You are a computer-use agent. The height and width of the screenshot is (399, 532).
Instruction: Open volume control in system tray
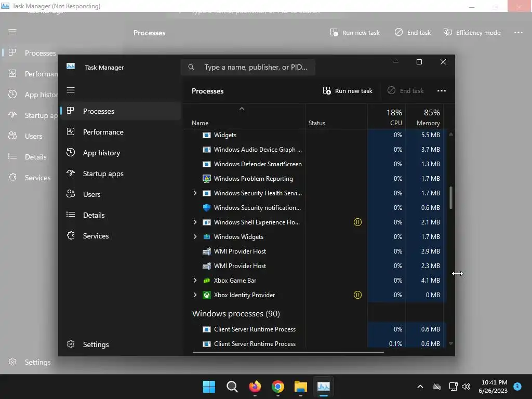coord(466,387)
